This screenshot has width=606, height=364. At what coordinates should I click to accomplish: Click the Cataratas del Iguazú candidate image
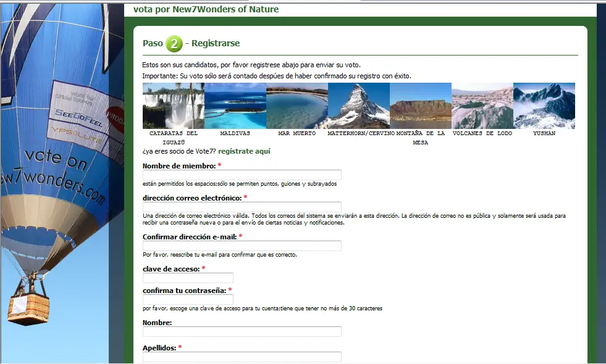[174, 105]
